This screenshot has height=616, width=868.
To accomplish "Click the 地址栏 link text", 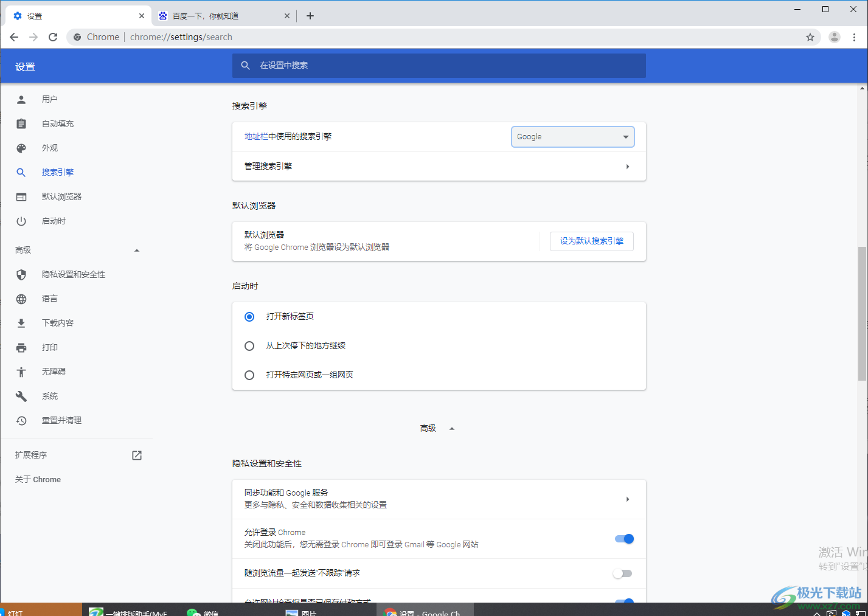I will tap(256, 137).
